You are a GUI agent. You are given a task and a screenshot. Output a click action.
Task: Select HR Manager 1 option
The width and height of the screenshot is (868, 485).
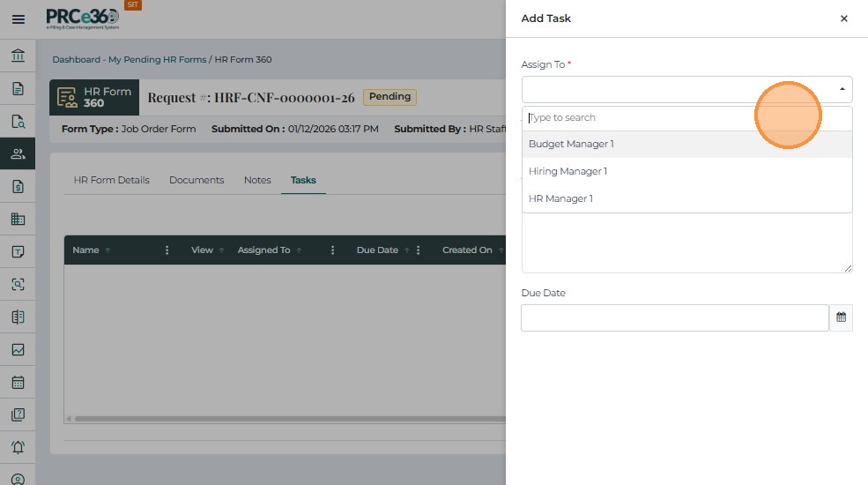[x=687, y=198]
